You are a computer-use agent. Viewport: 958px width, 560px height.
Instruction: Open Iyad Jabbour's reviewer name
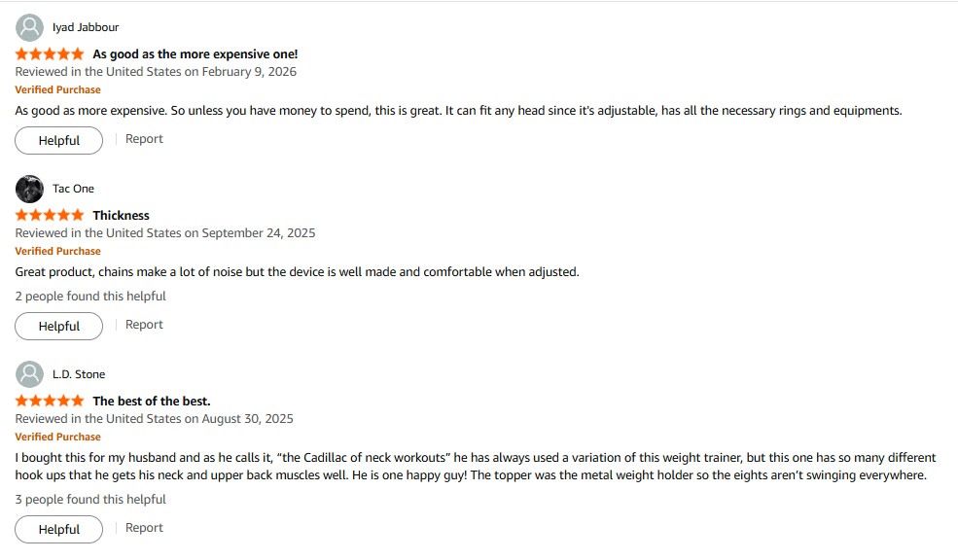(x=86, y=27)
